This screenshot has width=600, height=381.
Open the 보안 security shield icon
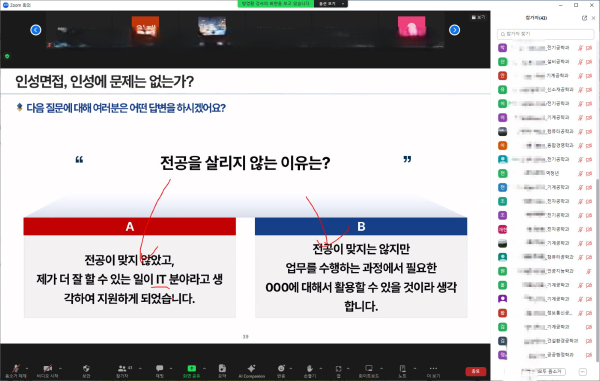pyautogui.click(x=86, y=368)
